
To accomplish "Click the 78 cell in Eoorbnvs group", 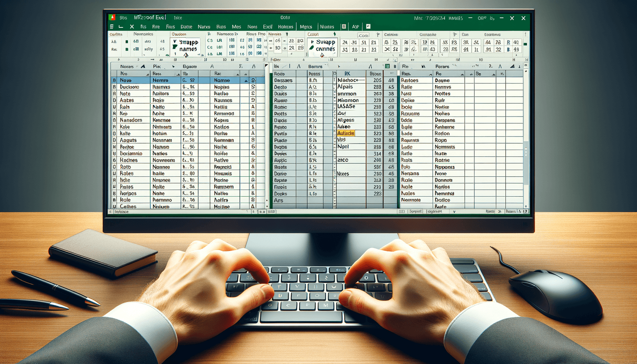I will tap(498, 42).
